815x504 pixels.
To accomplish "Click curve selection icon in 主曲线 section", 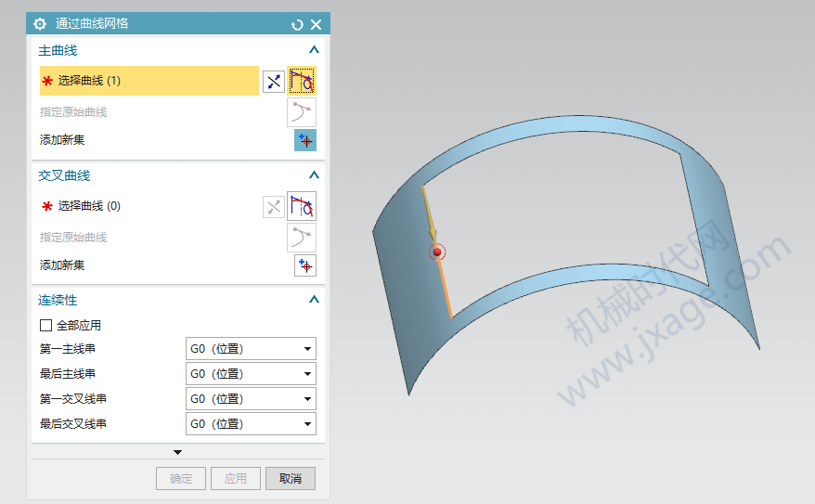I will coord(302,81).
